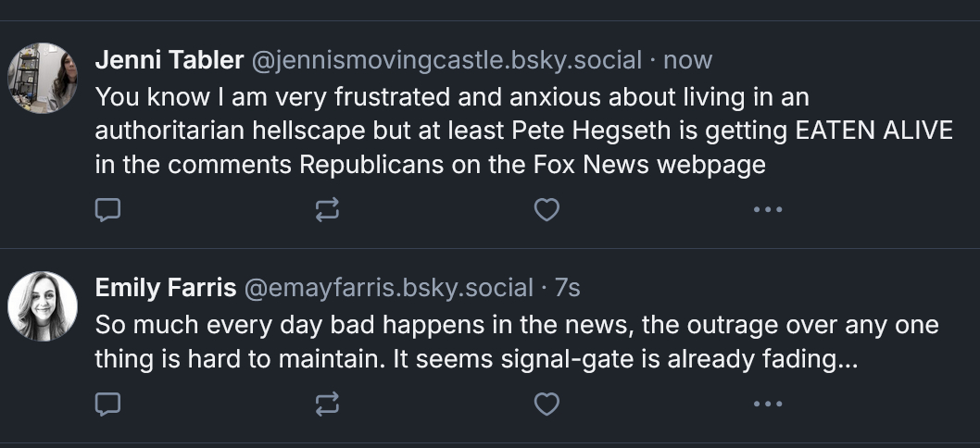Visit the Jenni Tabler display name link

[x=170, y=60]
